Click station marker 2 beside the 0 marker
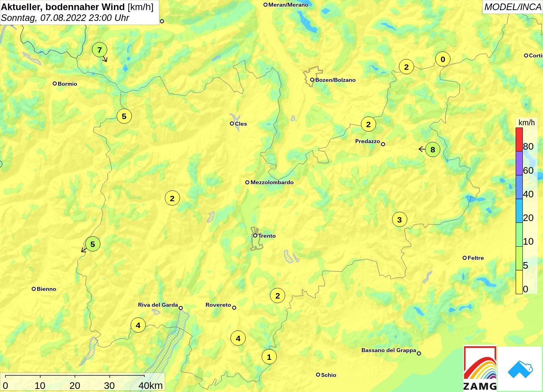This screenshot has width=543, height=392. point(406,67)
